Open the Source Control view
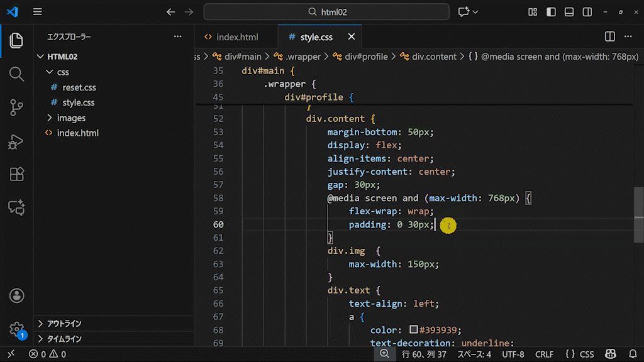Image resolution: width=644 pixels, height=362 pixels. 16,107
